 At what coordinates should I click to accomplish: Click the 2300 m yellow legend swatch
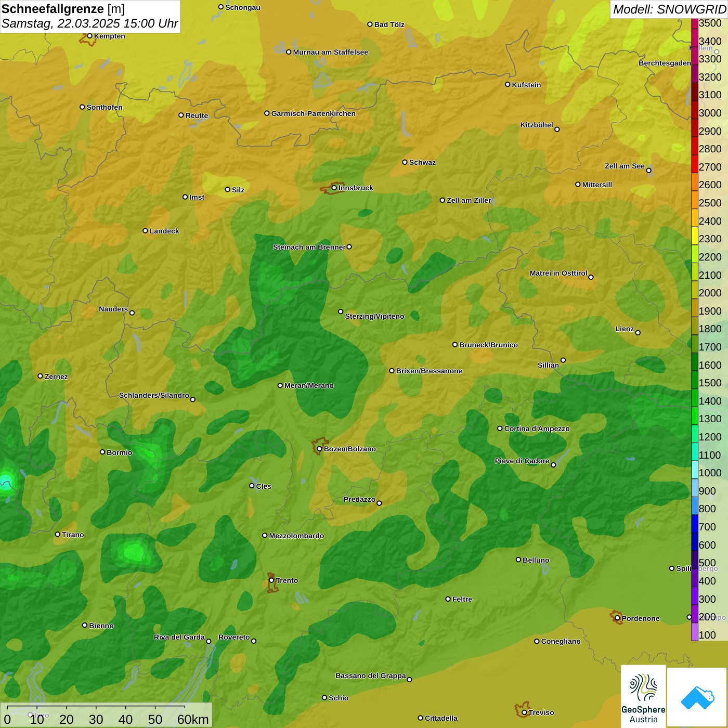695,236
